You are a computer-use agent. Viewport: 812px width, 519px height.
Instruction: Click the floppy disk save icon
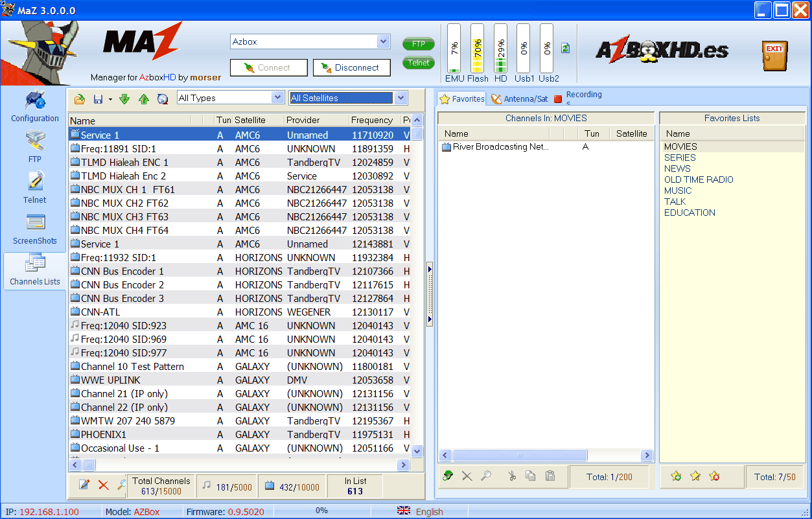click(x=99, y=99)
